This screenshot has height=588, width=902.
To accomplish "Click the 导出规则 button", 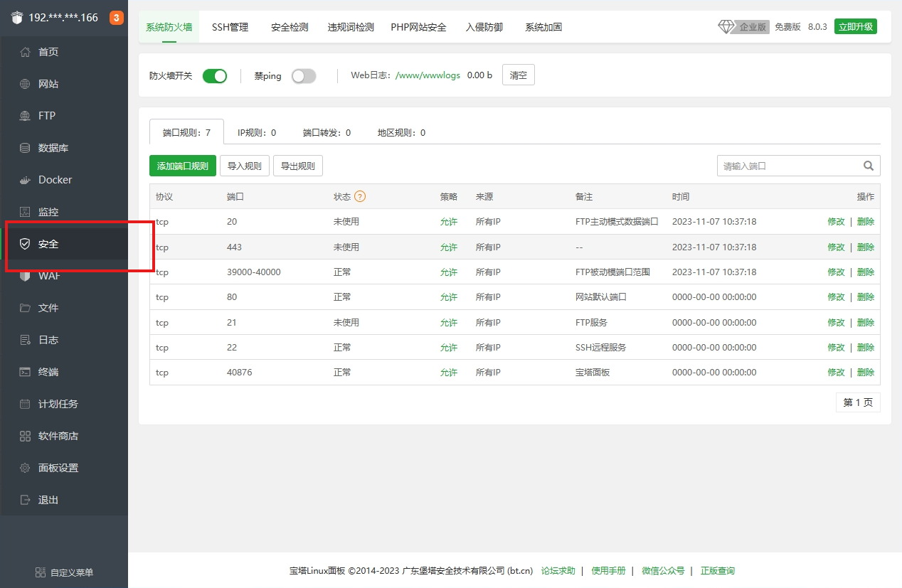I will tap(298, 166).
